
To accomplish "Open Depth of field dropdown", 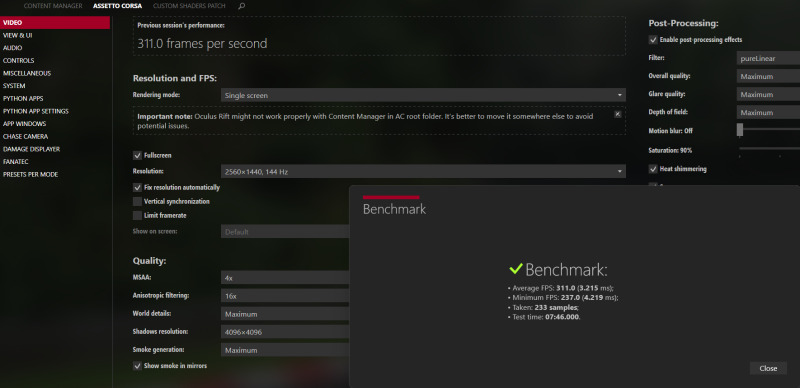I will [768, 112].
